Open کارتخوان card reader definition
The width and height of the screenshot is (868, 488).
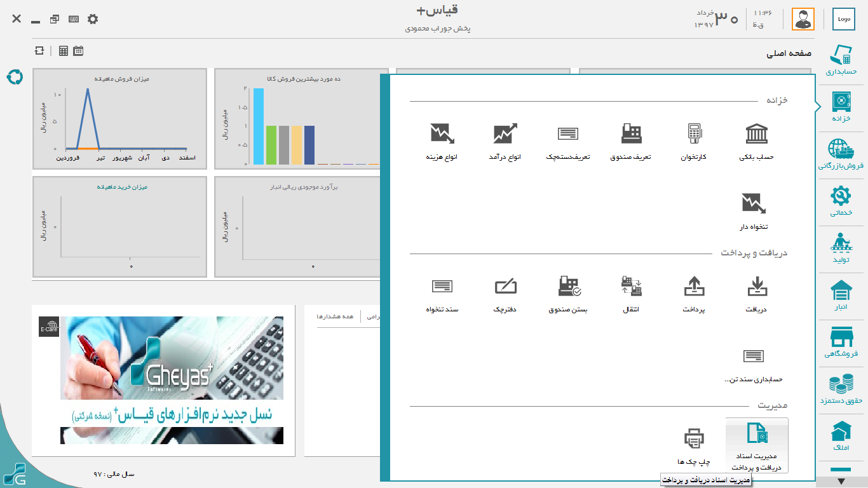[x=694, y=141]
